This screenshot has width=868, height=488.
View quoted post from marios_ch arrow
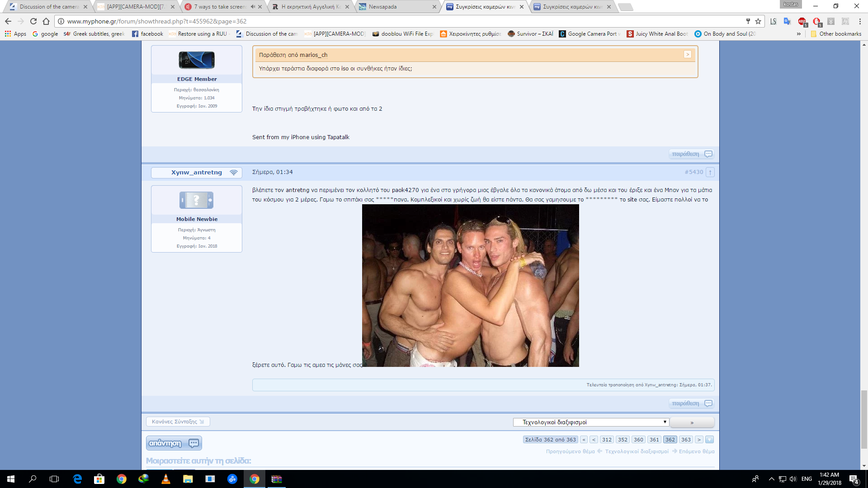click(687, 55)
